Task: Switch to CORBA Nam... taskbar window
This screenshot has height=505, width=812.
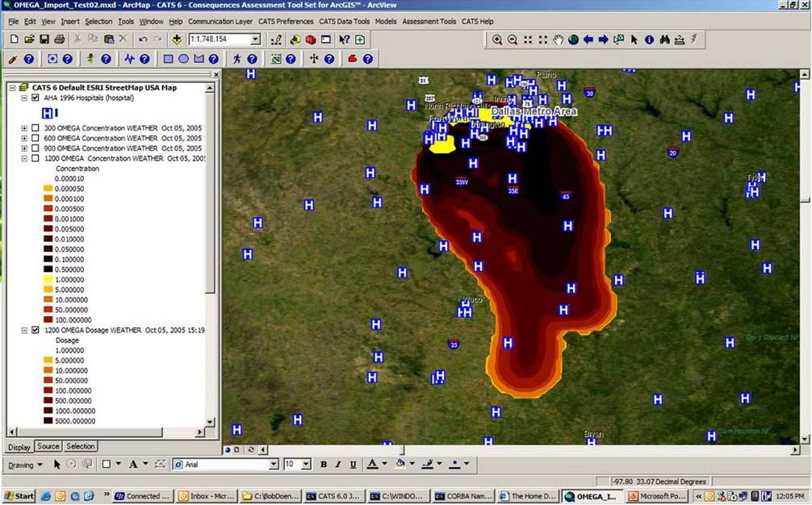Action: point(463,496)
